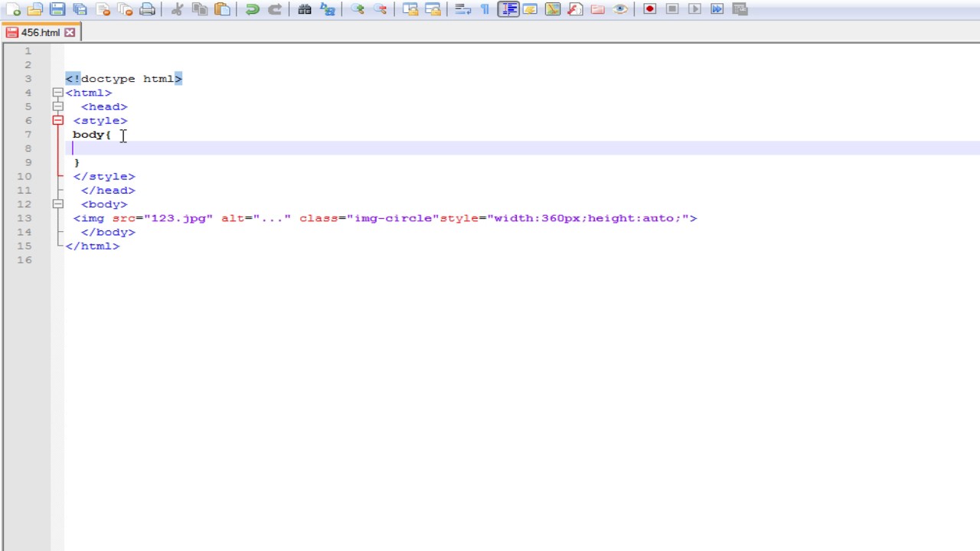Click line number 1 in margin
The image size is (980, 551).
(x=28, y=51)
